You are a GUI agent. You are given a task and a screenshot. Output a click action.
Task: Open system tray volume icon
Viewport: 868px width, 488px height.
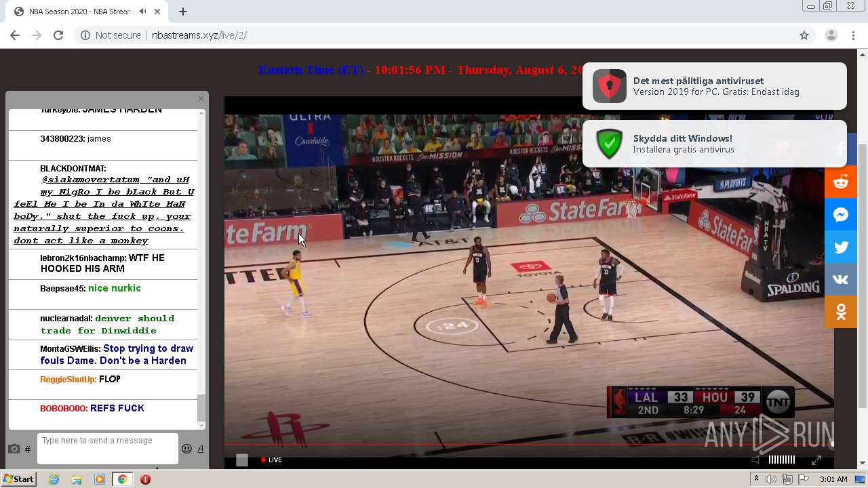[x=771, y=479]
